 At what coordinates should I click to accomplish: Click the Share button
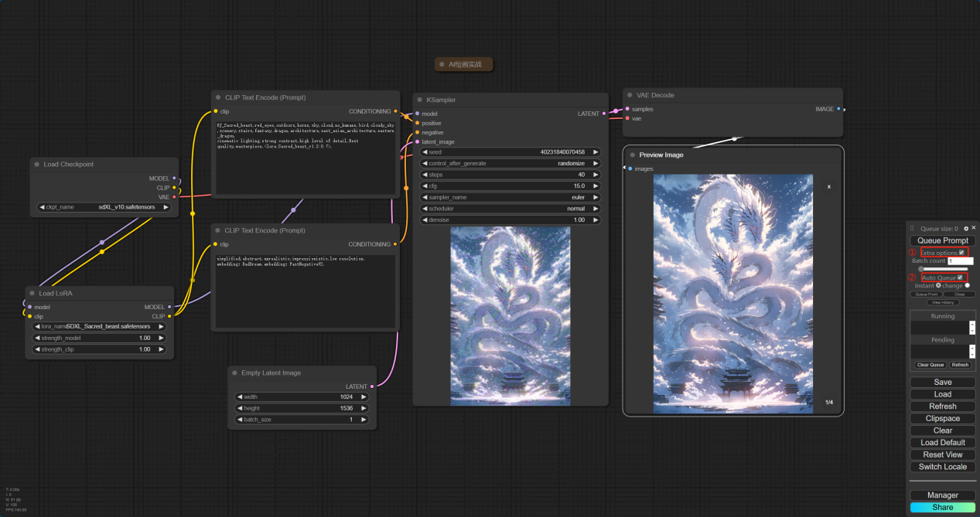(943, 508)
